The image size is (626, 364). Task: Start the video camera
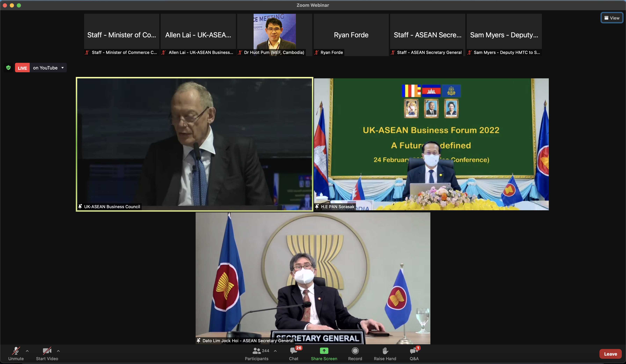(47, 354)
